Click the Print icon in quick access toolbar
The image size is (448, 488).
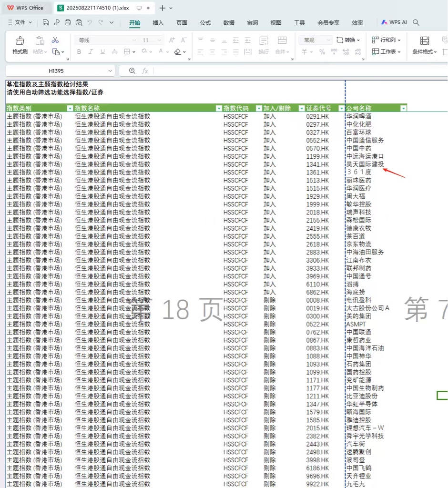pyautogui.click(x=68, y=22)
